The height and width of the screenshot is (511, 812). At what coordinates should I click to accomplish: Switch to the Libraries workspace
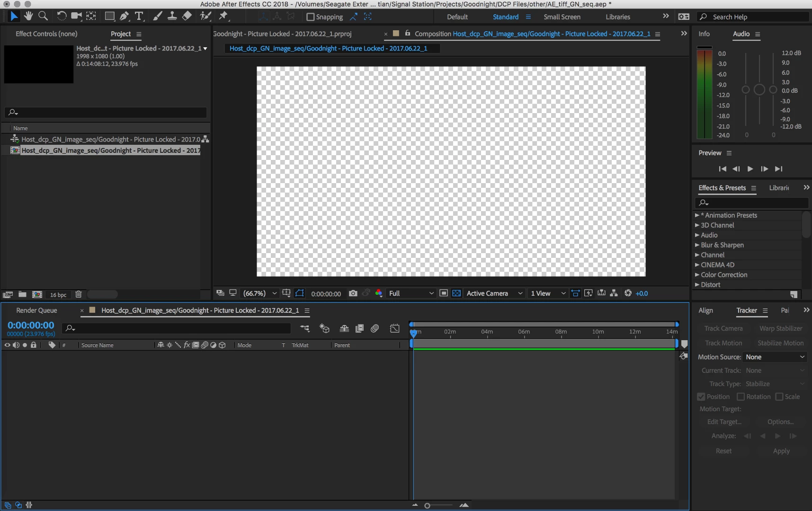[618, 17]
